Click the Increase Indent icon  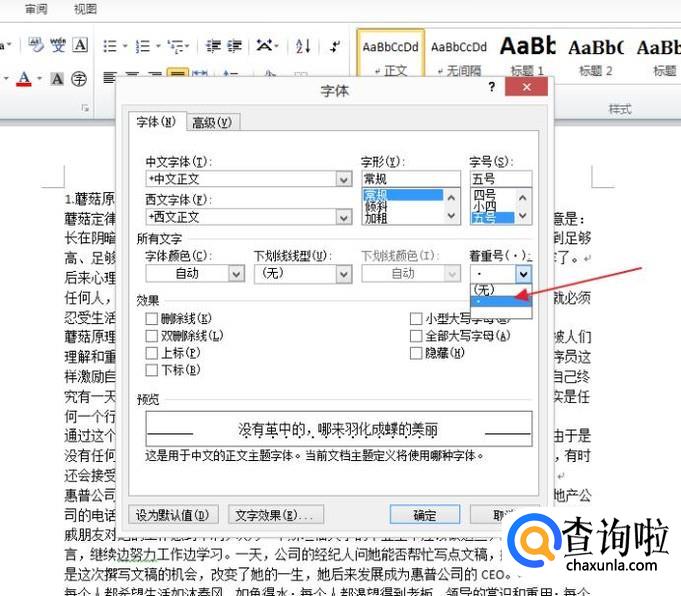click(x=235, y=46)
